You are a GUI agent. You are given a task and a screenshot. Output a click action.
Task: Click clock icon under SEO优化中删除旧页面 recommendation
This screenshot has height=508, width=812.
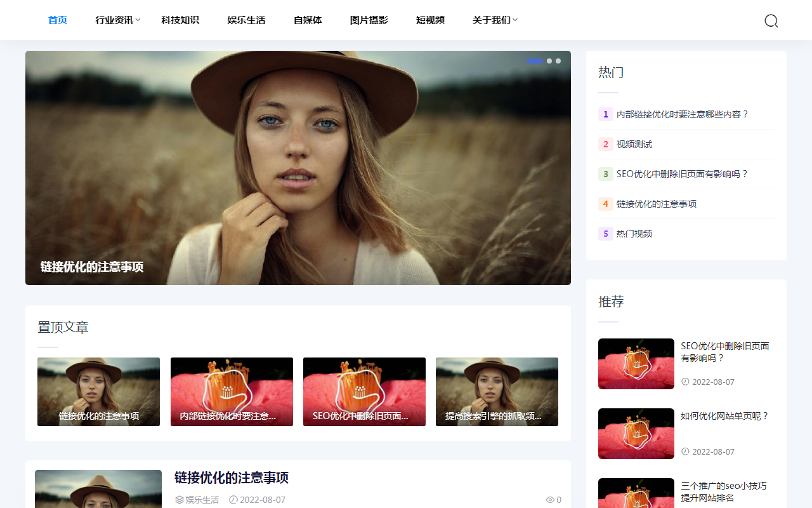tap(685, 382)
